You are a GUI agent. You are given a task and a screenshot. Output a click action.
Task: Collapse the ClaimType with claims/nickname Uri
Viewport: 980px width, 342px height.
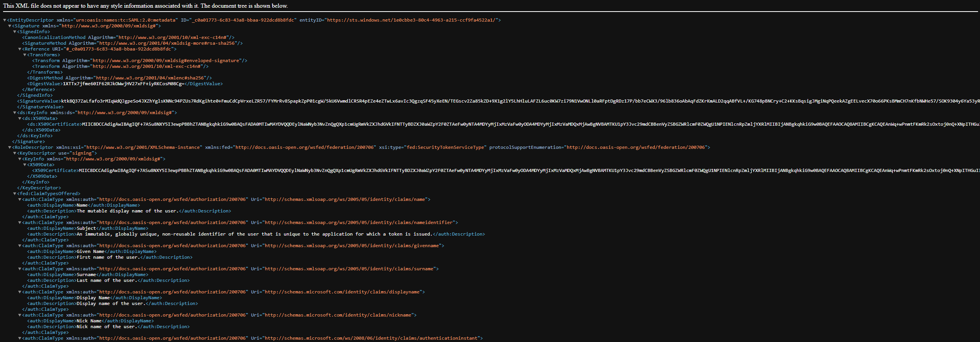(x=20, y=315)
